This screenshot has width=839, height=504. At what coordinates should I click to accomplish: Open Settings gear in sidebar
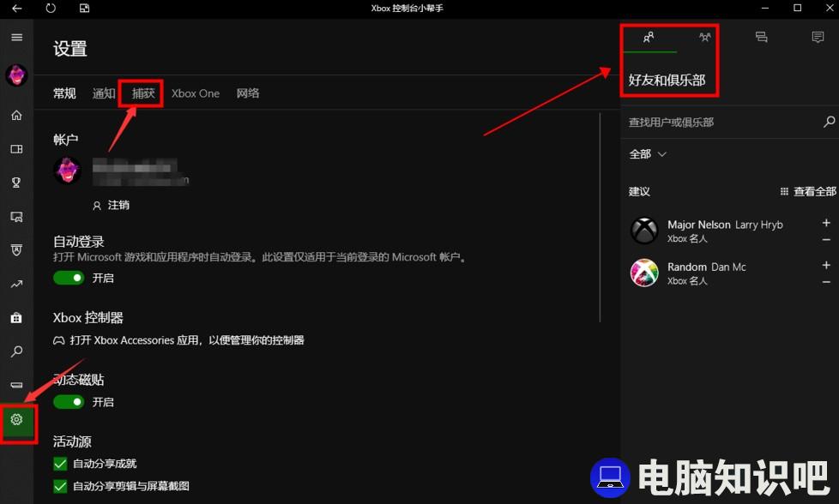16,419
